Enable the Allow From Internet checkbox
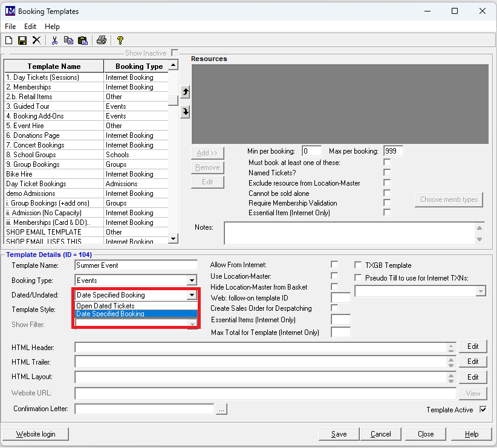Viewport: 497px width, 448px height. coord(334,265)
